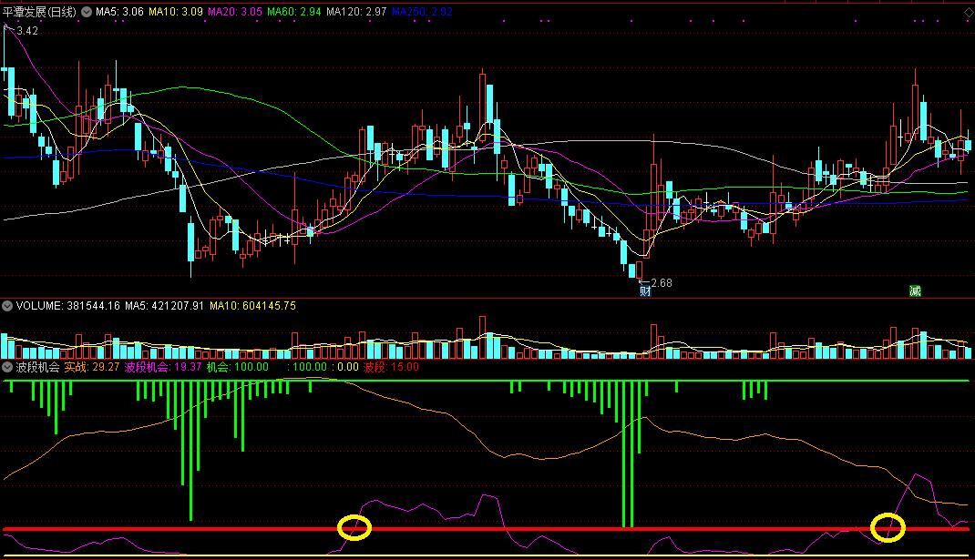Click the 减 shareholder reduction marker
The image size is (975, 560).
pyautogui.click(x=915, y=290)
